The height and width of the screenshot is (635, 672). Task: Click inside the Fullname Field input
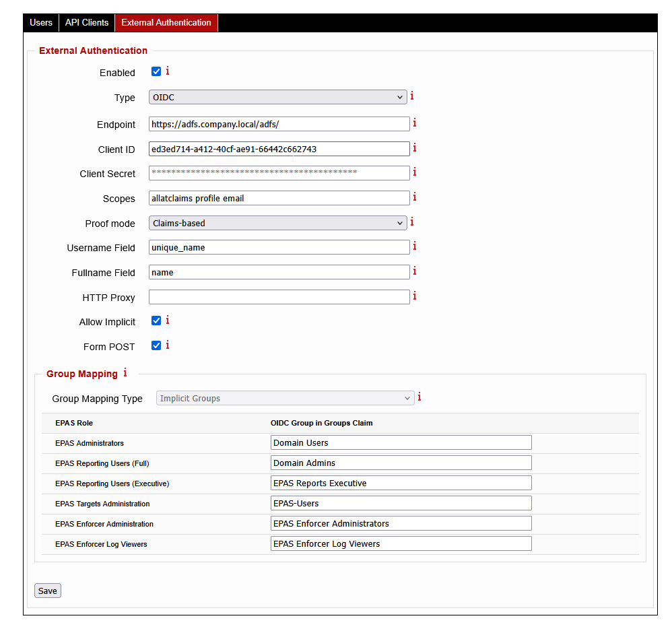279,272
